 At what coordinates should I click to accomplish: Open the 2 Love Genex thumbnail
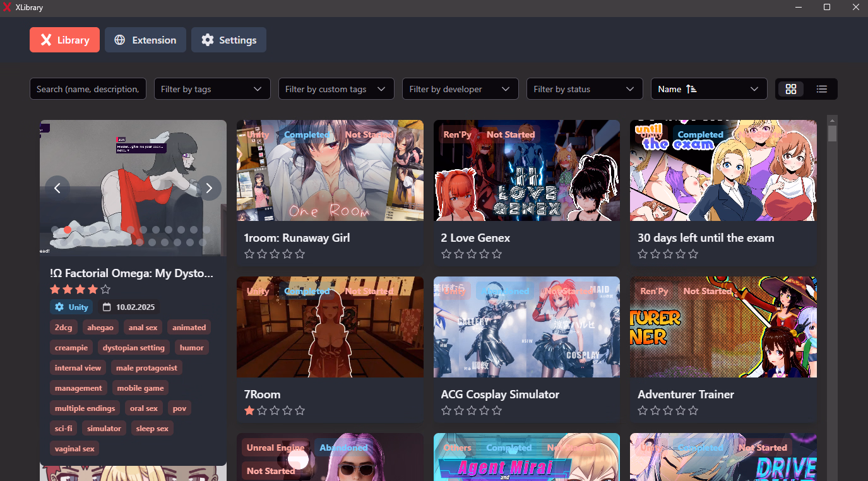coord(526,170)
